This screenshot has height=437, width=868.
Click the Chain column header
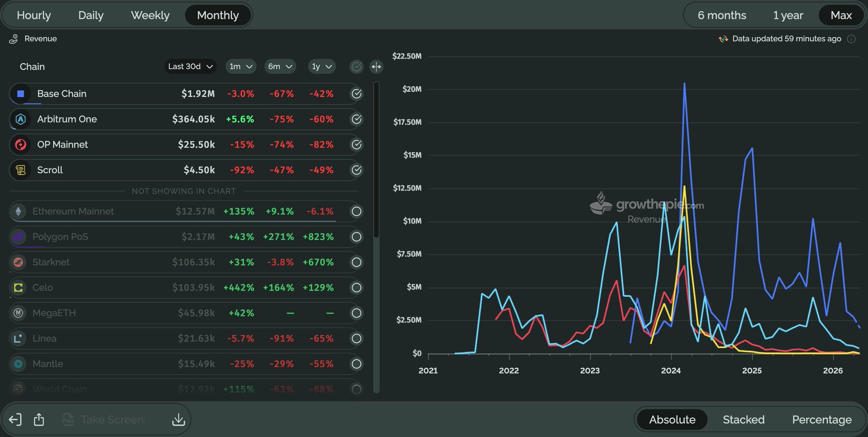32,67
